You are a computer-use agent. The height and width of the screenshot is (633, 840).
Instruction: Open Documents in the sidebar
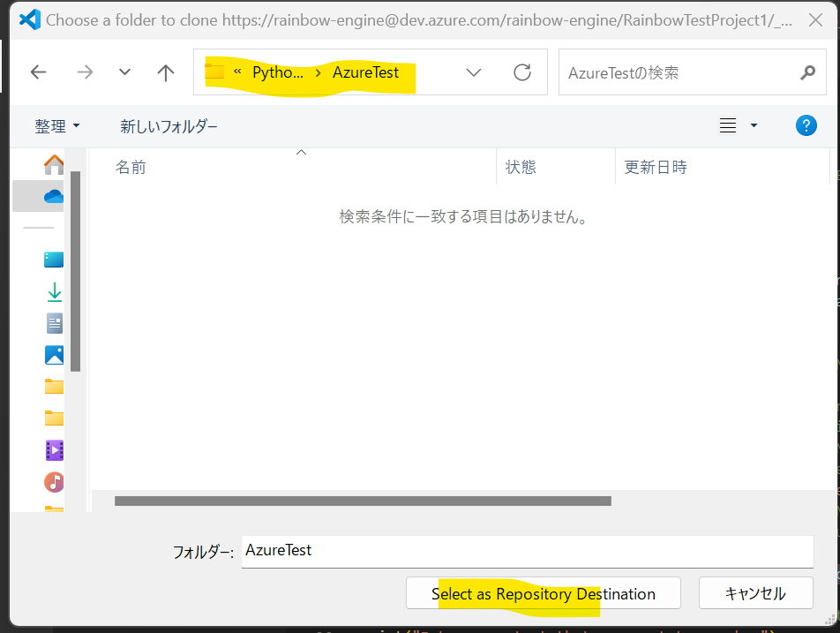(x=54, y=323)
